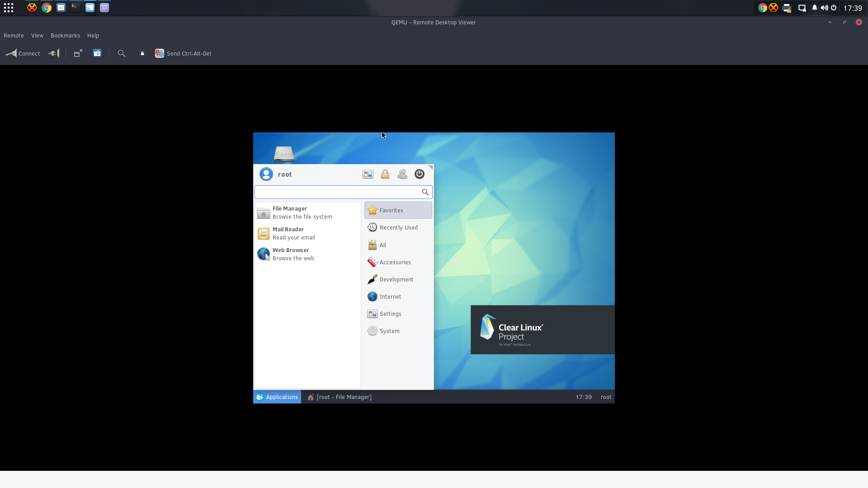Select the Recently Used category

coord(398,228)
